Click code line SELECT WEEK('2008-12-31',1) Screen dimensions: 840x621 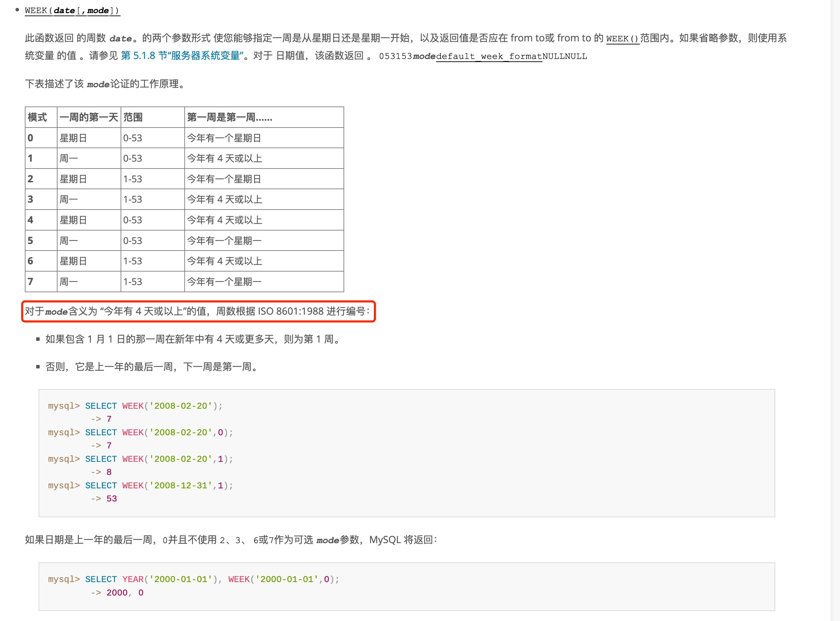click(x=158, y=485)
